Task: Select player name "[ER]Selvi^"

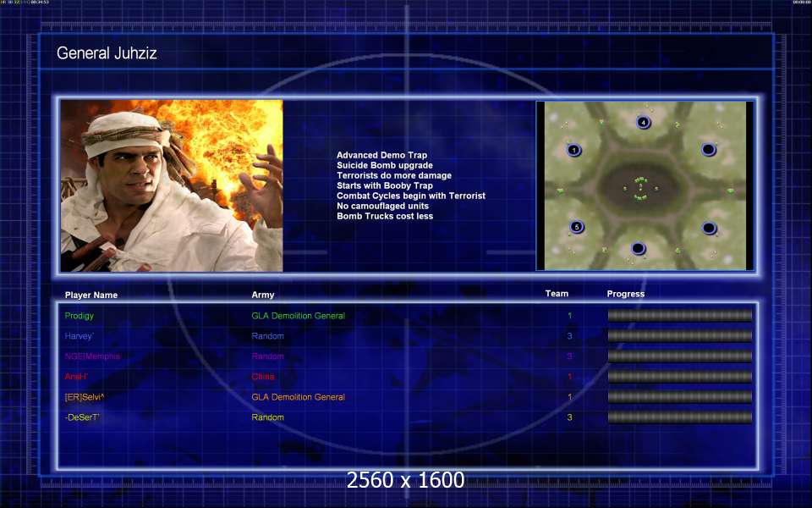Action: point(85,397)
